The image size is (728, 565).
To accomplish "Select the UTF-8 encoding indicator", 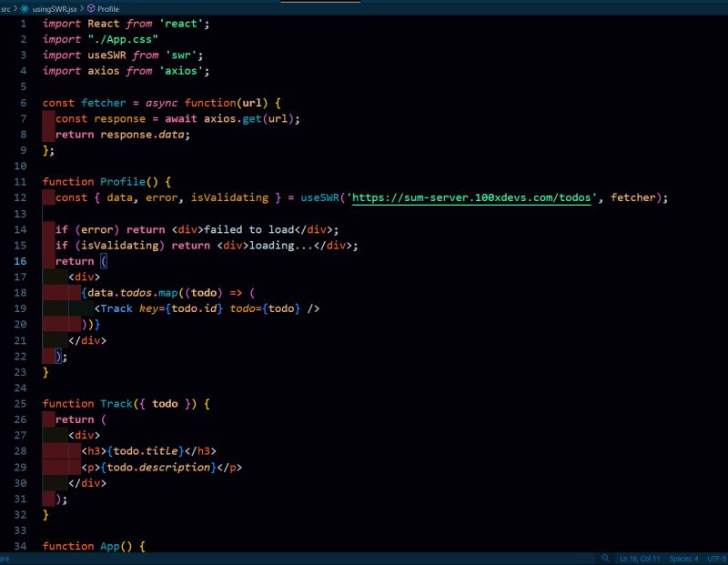I will pyautogui.click(x=716, y=558).
